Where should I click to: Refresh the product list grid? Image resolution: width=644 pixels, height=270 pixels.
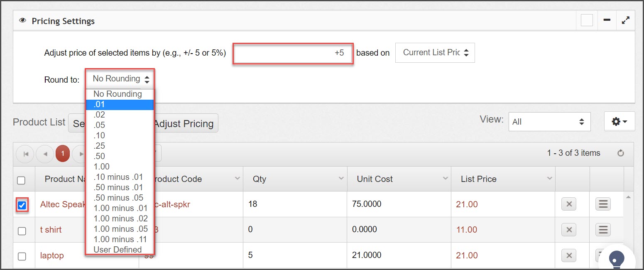coord(621,153)
